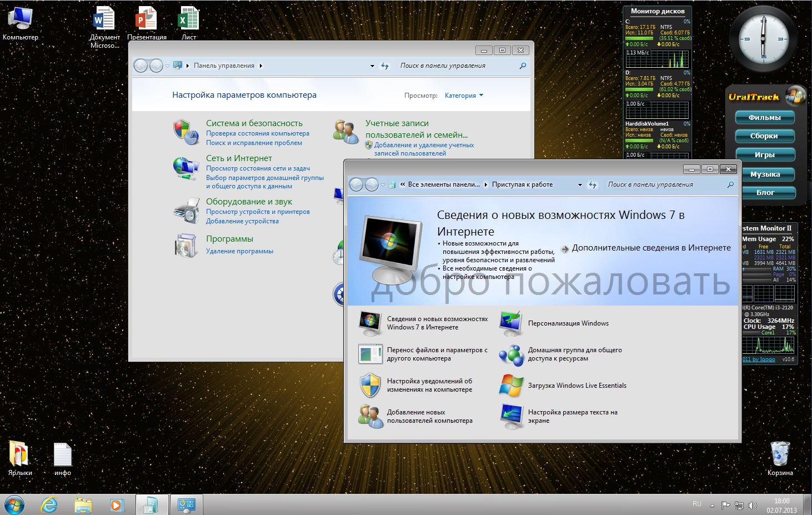This screenshot has width=812, height=515.
Task: Click the Фильмы button in UralTrack gadget
Action: pos(764,118)
